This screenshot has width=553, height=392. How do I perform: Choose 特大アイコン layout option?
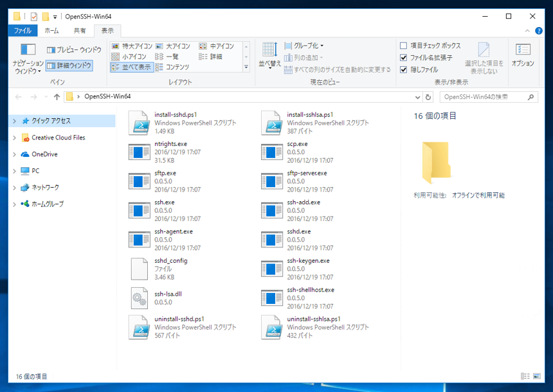132,46
